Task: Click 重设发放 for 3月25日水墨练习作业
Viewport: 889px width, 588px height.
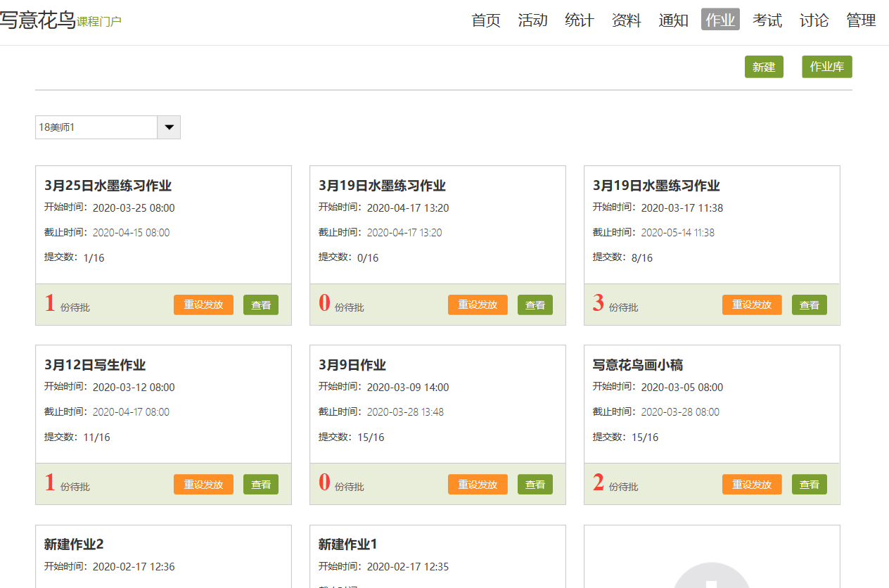Action: click(203, 305)
